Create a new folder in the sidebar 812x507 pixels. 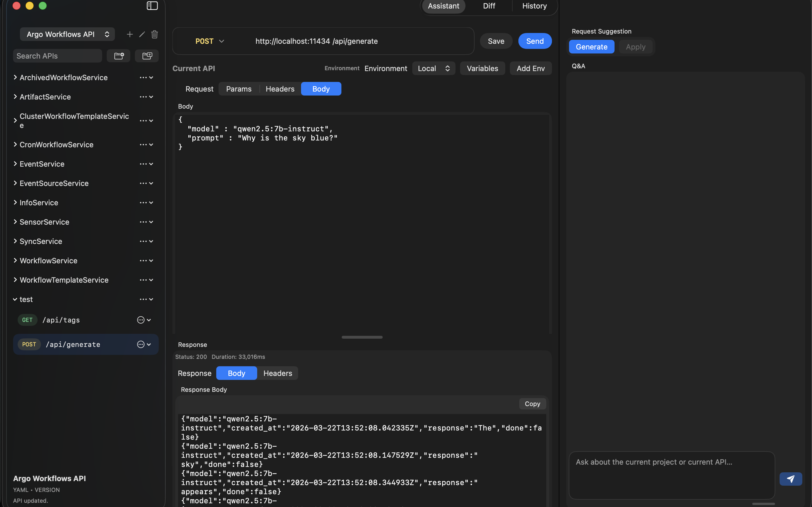pyautogui.click(x=118, y=56)
